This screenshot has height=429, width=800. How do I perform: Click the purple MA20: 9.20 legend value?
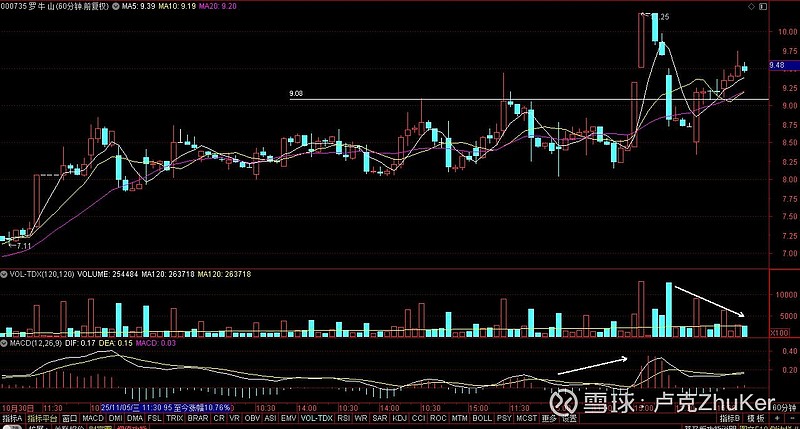click(218, 6)
